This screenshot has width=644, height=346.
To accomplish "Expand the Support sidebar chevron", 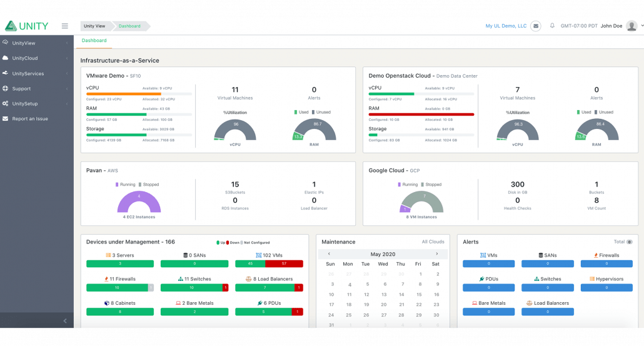I will click(67, 89).
